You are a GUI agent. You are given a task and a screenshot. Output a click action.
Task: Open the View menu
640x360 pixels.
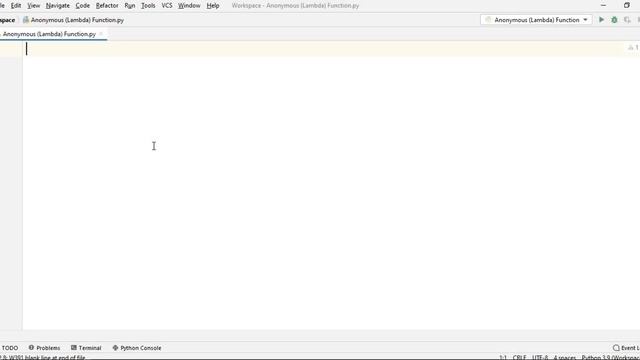click(33, 6)
